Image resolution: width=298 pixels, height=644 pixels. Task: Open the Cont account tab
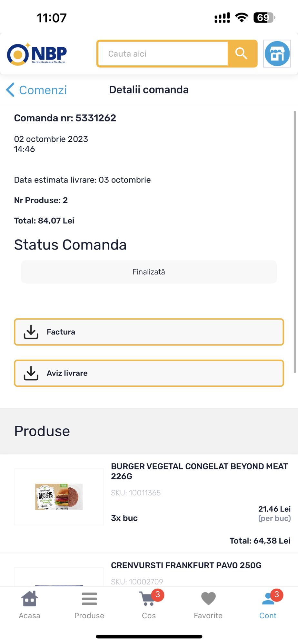[268, 605]
